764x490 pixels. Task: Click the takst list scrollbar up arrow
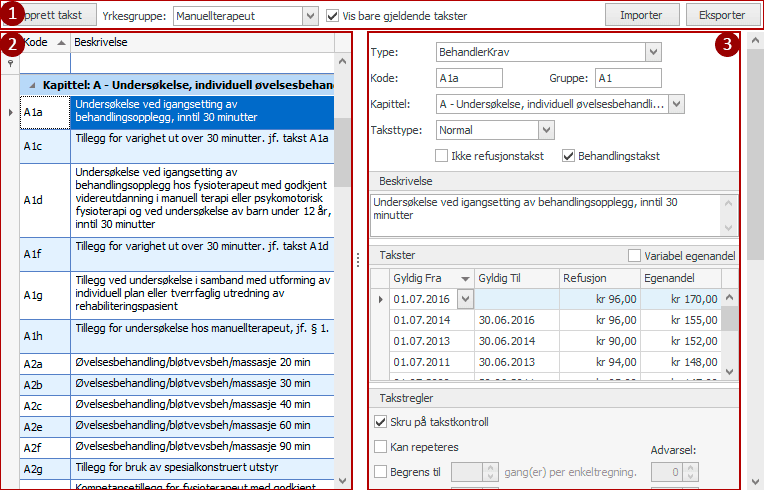(343, 61)
